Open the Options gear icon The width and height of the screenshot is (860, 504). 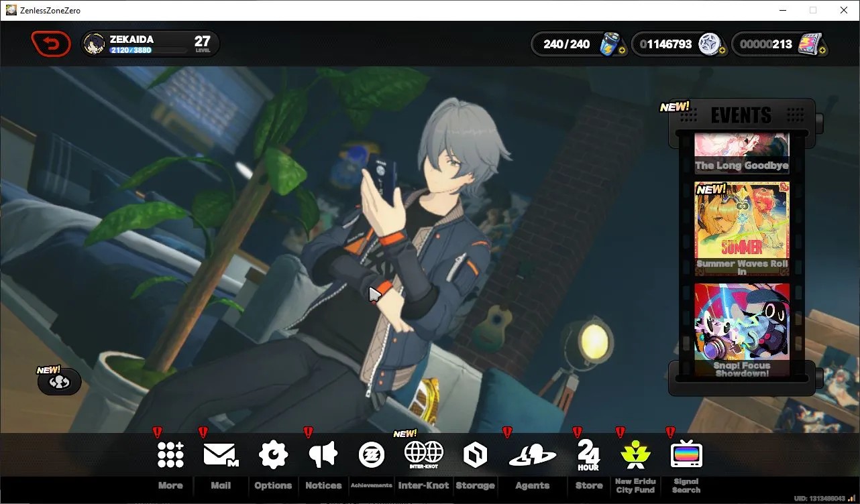pyautogui.click(x=273, y=454)
